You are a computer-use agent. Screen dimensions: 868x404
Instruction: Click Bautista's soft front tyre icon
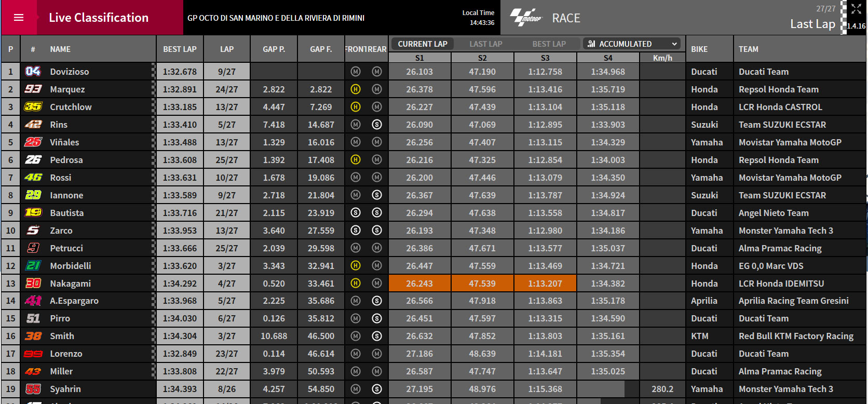(356, 213)
